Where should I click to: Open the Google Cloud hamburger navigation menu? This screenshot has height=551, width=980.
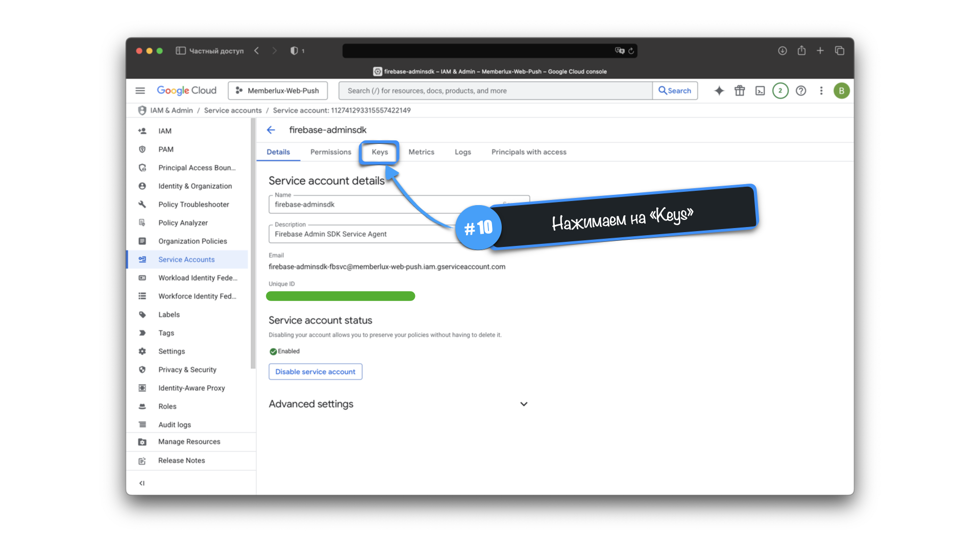coord(140,91)
